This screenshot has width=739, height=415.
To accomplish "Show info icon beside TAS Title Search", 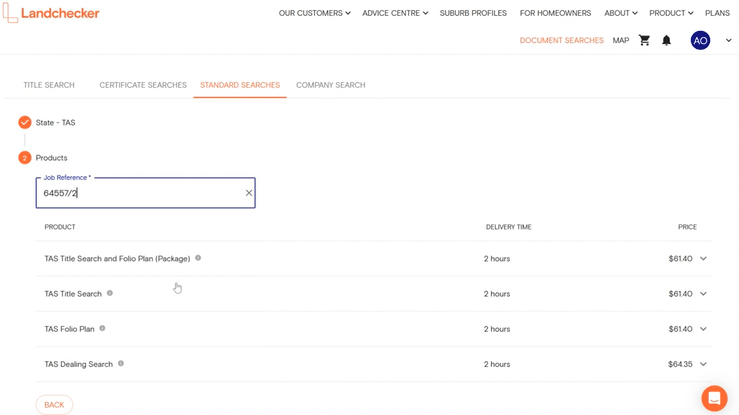I will tap(110, 293).
